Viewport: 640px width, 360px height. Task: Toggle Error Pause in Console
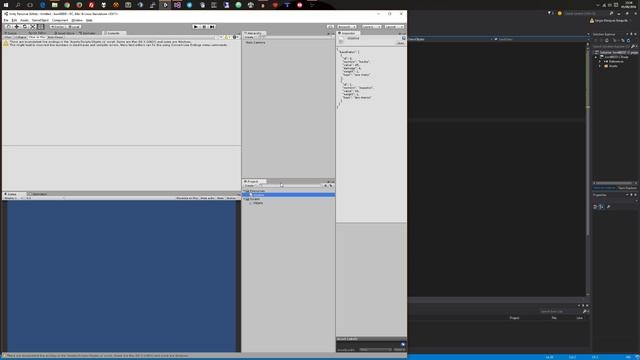click(56, 37)
